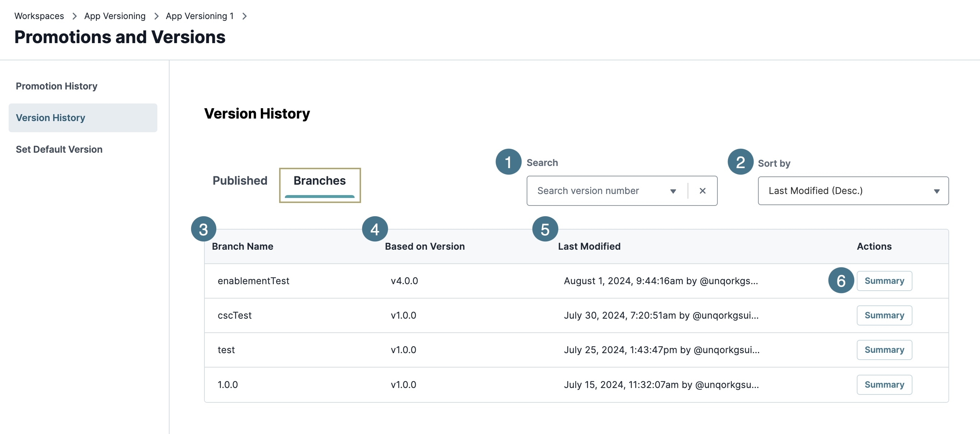Navigate to the Workspaces breadcrumb
980x434 pixels.
click(x=39, y=16)
